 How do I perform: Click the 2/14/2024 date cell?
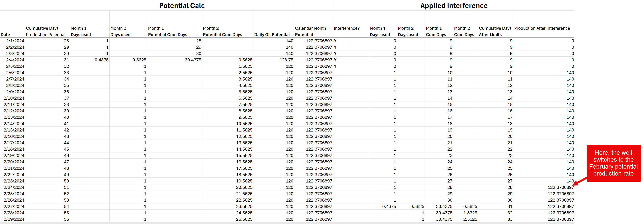tap(14, 124)
